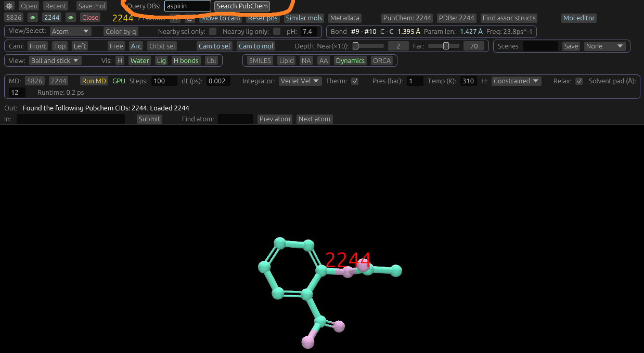
Task: Click the Run MD button
Action: click(94, 81)
